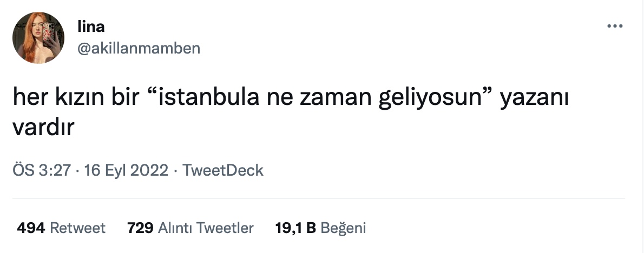The image size is (644, 253).
Task: Visit the @akillanmamben handle
Action: tap(139, 49)
